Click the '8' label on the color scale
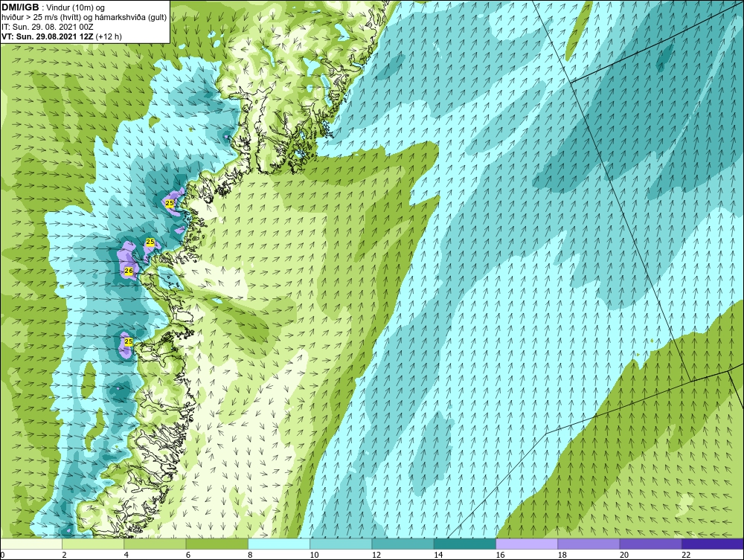Screen dimensions: 744x560 point(250,556)
